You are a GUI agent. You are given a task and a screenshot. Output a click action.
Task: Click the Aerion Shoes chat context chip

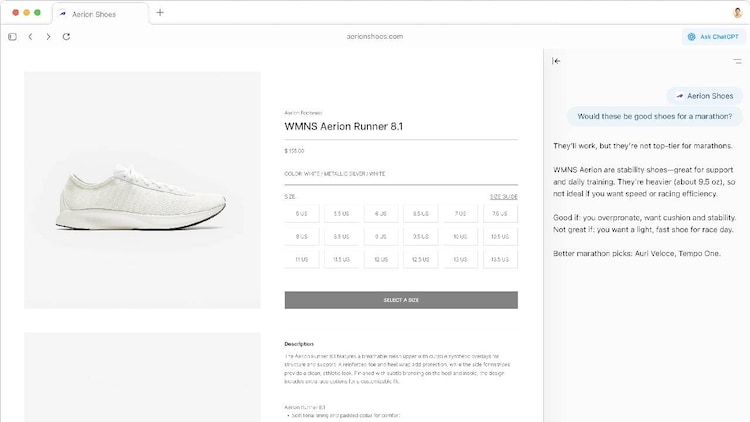point(705,96)
